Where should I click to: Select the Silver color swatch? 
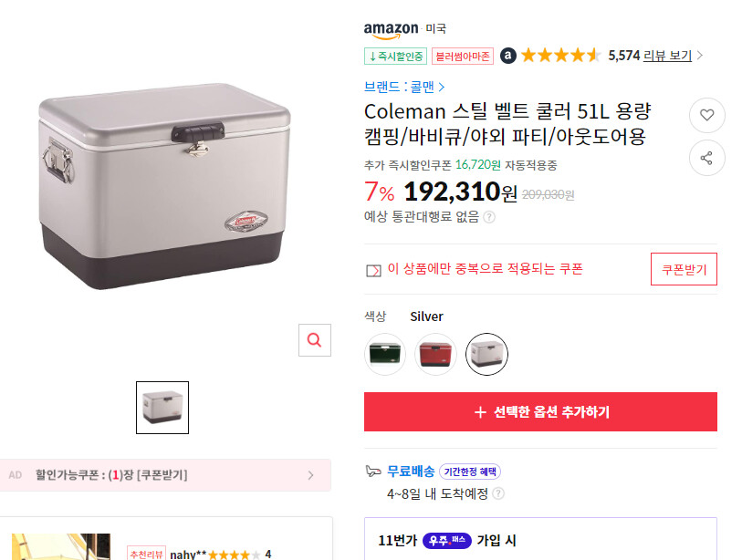point(486,354)
